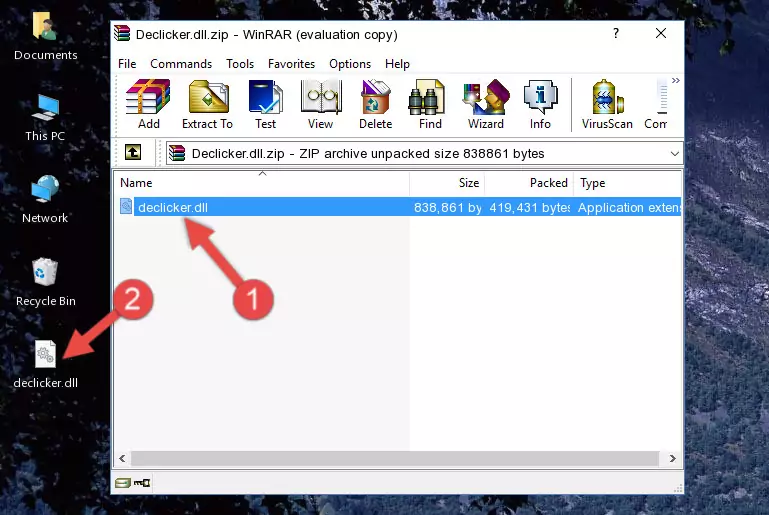Click the Add toolbar icon
The width and height of the screenshot is (769, 515).
148,104
